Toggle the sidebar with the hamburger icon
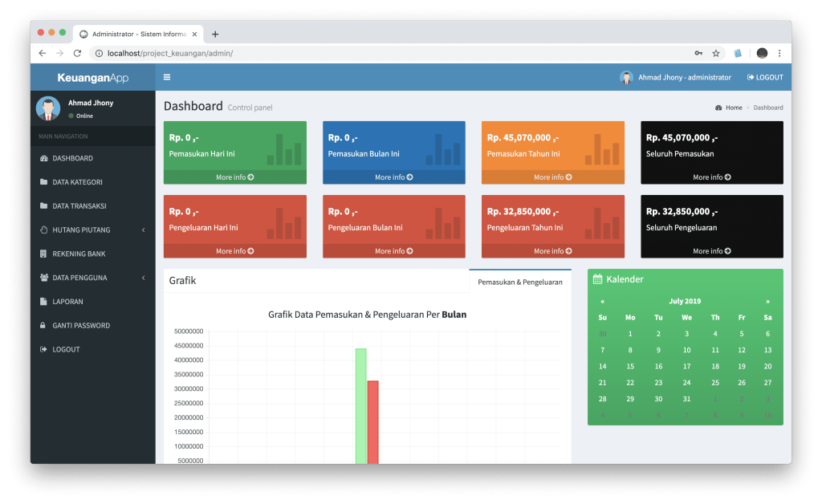822x504 pixels. (x=167, y=77)
